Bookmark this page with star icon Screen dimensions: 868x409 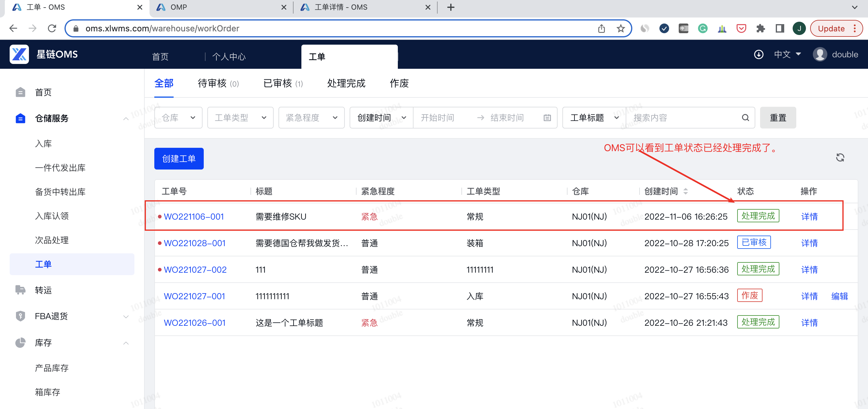pyautogui.click(x=621, y=28)
